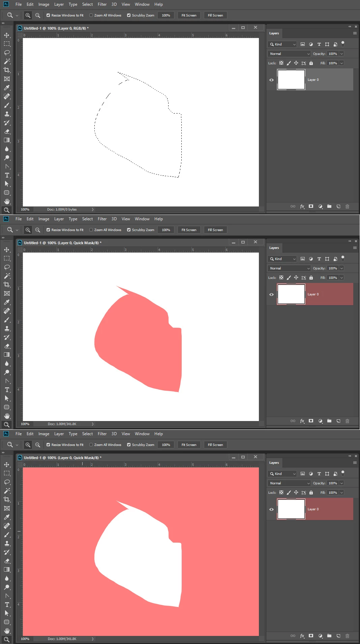360x644 pixels.
Task: Click zoom-out magnifier in RGB/8 window options bar
Action: pos(38,15)
